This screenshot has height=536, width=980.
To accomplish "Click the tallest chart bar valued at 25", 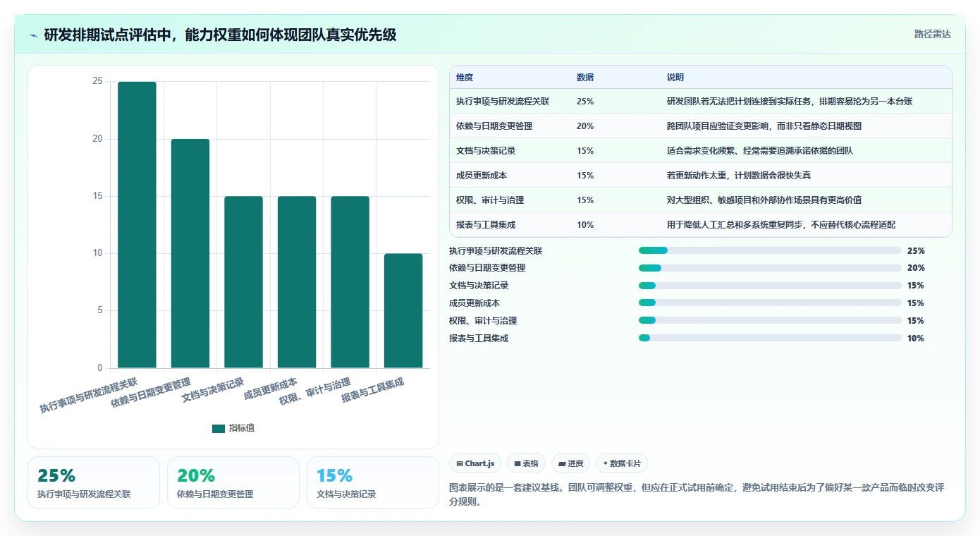I will [x=137, y=225].
